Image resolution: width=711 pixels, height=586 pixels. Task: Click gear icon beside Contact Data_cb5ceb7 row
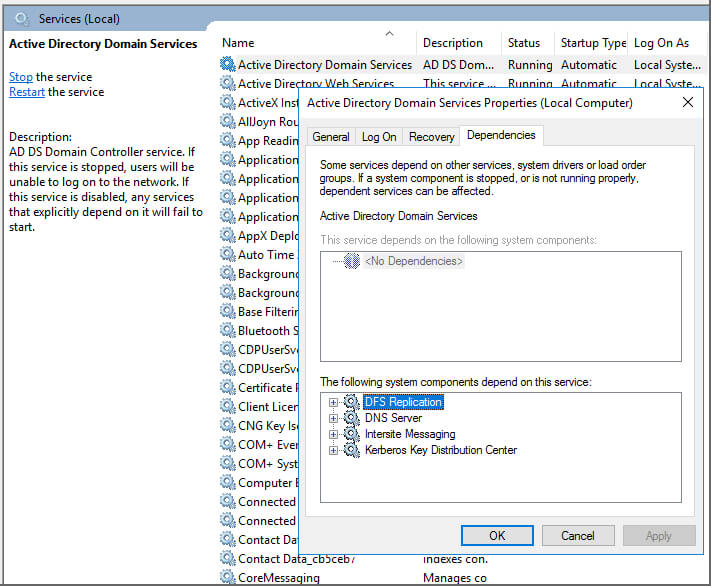228,559
